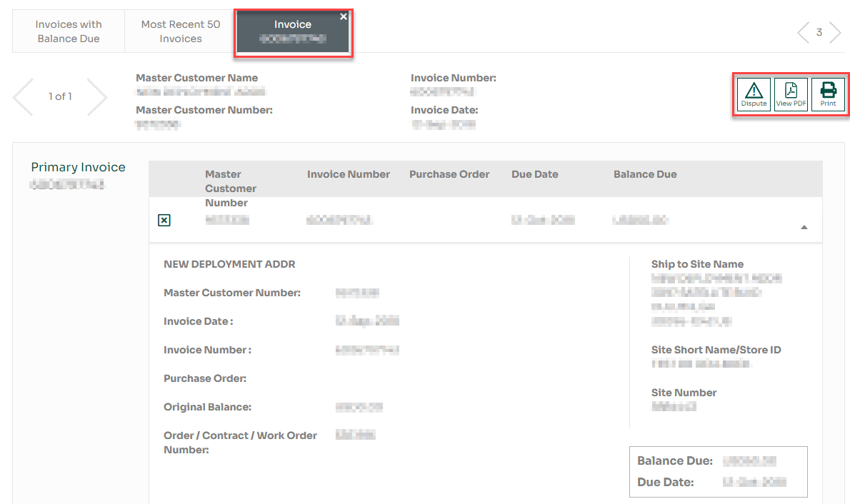
Task: Toggle the checkbox on the invoice table row
Action: coord(164,220)
